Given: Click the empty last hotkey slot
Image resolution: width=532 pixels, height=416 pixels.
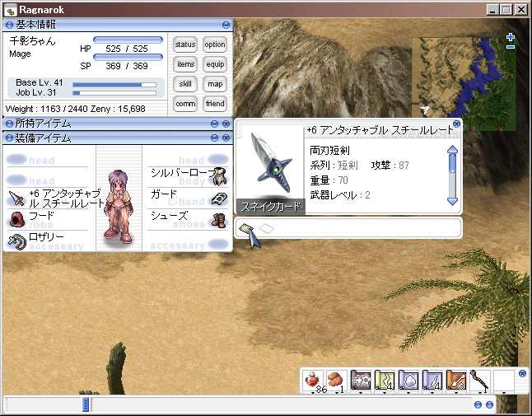Looking at the screenshot, I should click(x=503, y=381).
